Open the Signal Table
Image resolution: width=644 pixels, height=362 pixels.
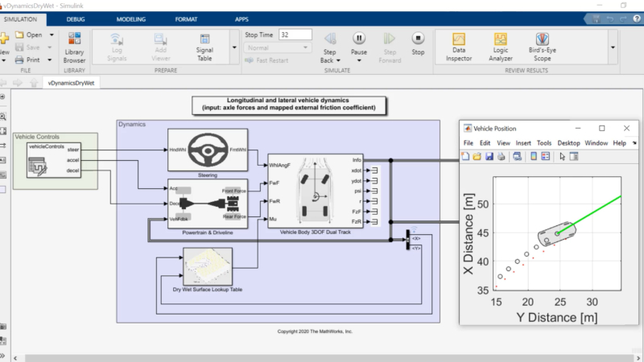204,47
